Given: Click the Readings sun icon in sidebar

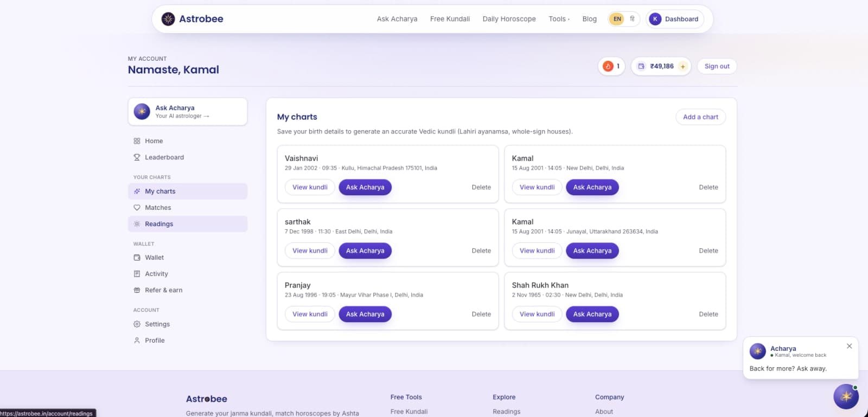Looking at the screenshot, I should coord(137,224).
